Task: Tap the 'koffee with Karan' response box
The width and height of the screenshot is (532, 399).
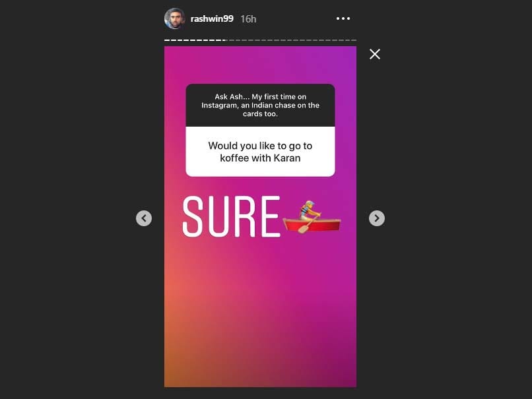Action: (260, 152)
